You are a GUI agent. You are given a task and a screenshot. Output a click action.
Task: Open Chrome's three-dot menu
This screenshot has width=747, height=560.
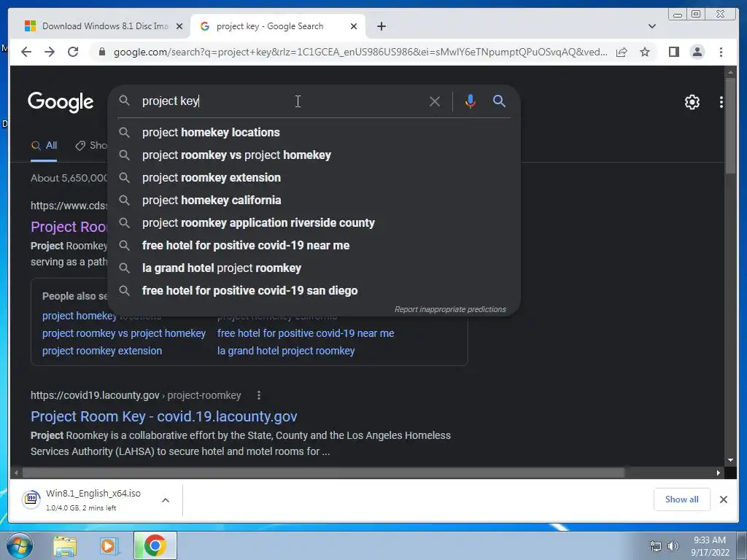point(721,52)
